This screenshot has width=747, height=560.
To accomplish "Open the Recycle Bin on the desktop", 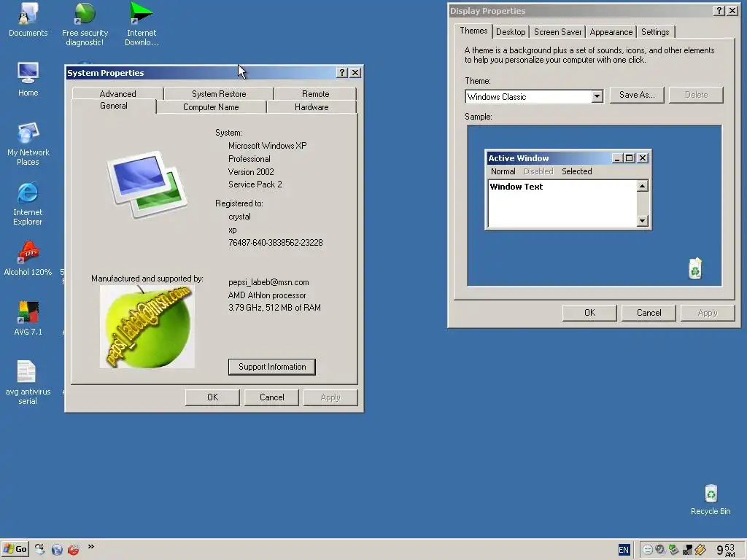I will [711, 500].
